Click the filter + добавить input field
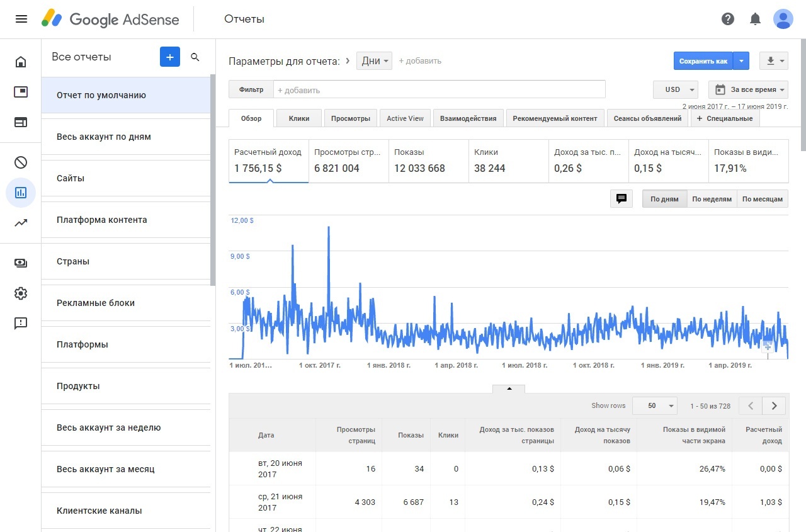The height and width of the screenshot is (532, 806). (439, 90)
